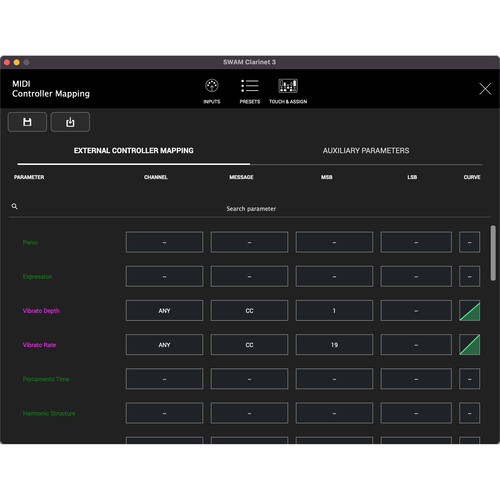Open Portamento Time MSB field
Screen dimensions: 500x500
tap(334, 379)
